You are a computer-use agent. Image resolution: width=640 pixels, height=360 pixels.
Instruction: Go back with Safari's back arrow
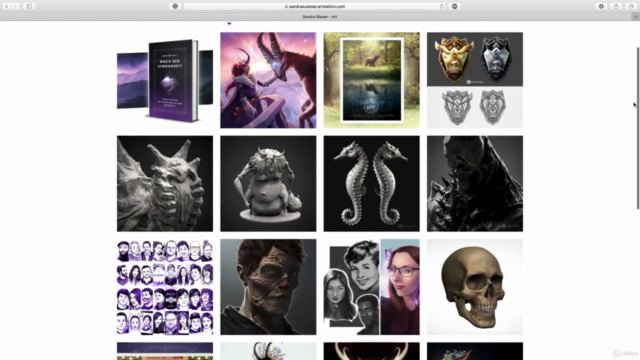(x=7, y=7)
